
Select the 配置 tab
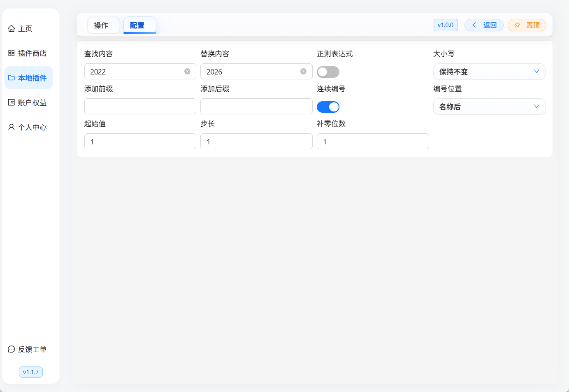coord(139,25)
